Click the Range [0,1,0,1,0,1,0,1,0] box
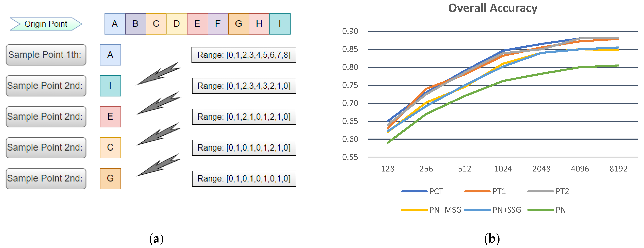The image size is (644, 248). [x=244, y=179]
